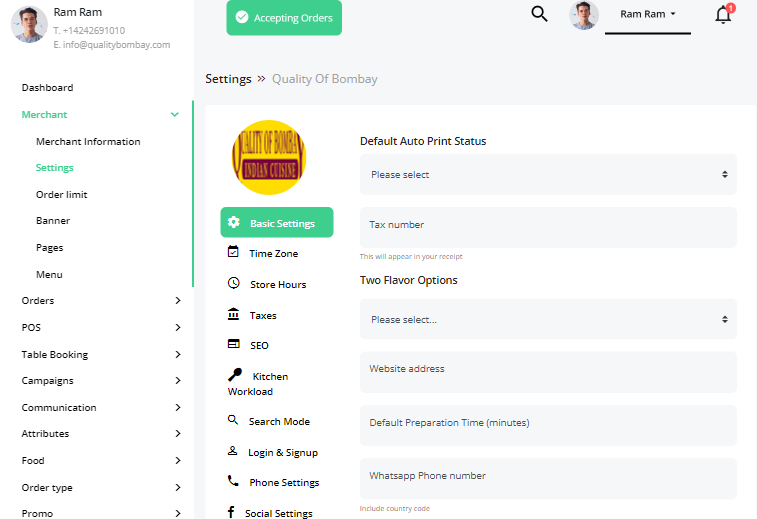Open the Default Auto Print Status dropdown
This screenshot has width=757, height=519.
click(548, 174)
